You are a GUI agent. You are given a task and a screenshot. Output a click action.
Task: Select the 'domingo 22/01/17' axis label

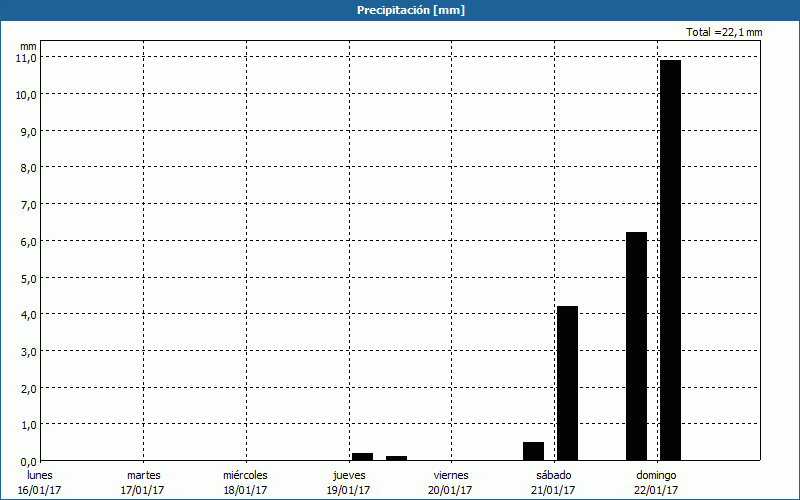point(656,482)
